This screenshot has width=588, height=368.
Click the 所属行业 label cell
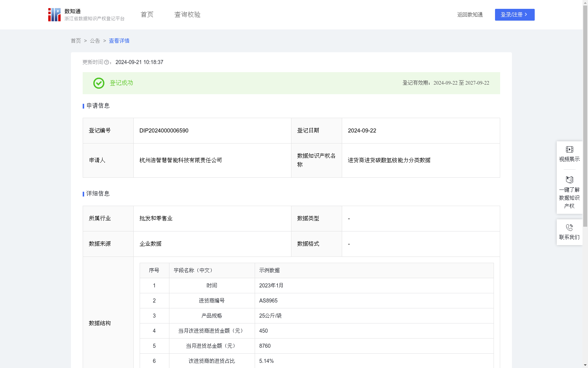click(108, 219)
